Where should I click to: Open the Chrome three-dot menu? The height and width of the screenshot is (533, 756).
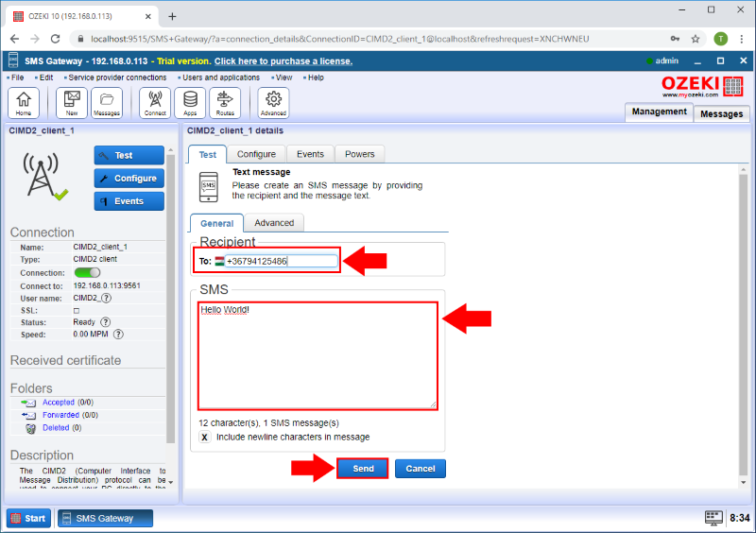(x=742, y=39)
